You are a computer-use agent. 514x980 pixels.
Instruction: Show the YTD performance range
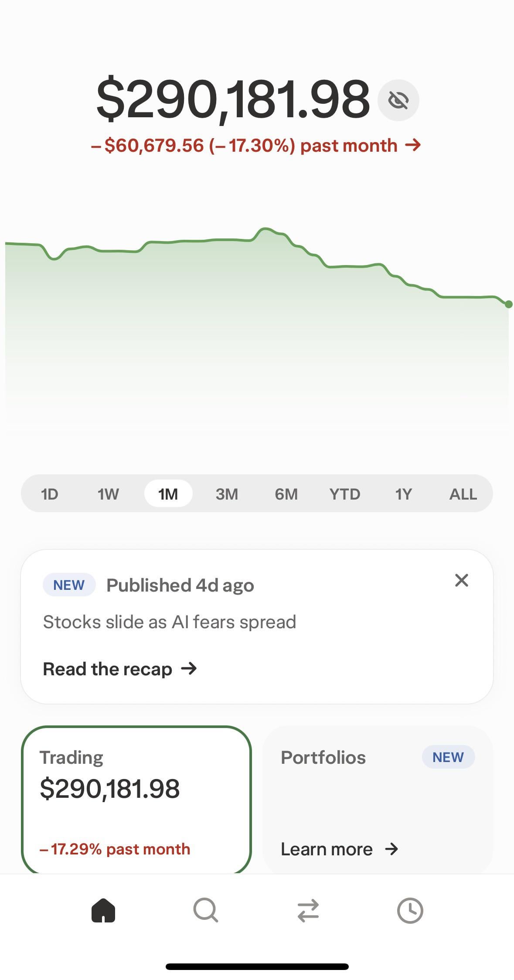point(344,494)
